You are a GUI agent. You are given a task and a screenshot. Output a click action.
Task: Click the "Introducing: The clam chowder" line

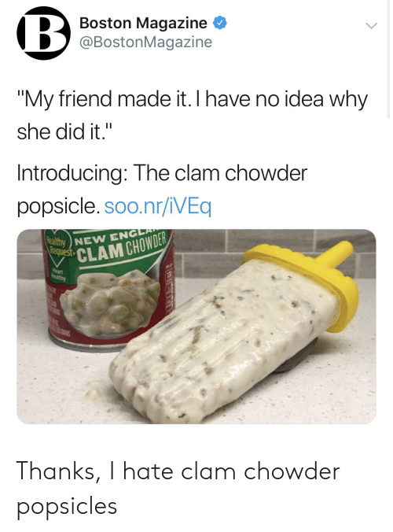click(x=162, y=173)
